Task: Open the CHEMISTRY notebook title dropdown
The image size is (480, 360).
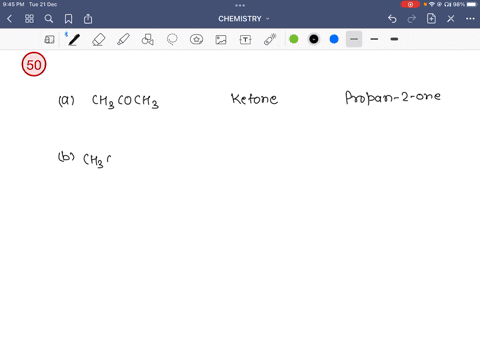Action: pyautogui.click(x=244, y=19)
